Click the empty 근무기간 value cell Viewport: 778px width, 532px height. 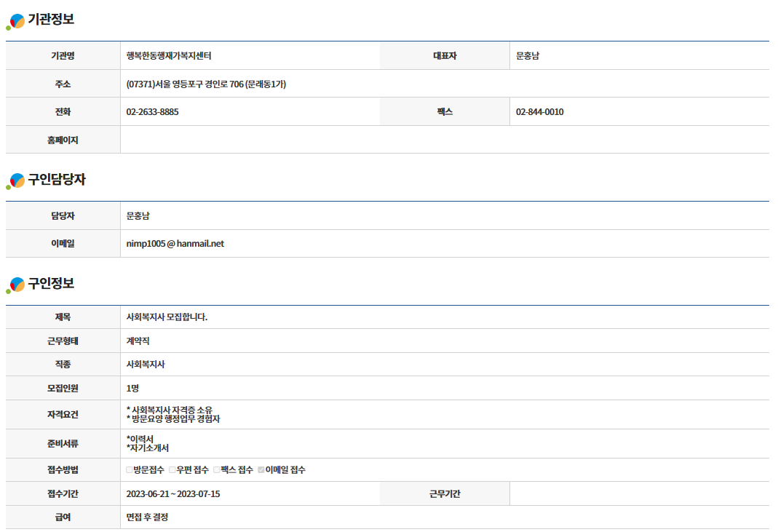pyautogui.click(x=638, y=494)
